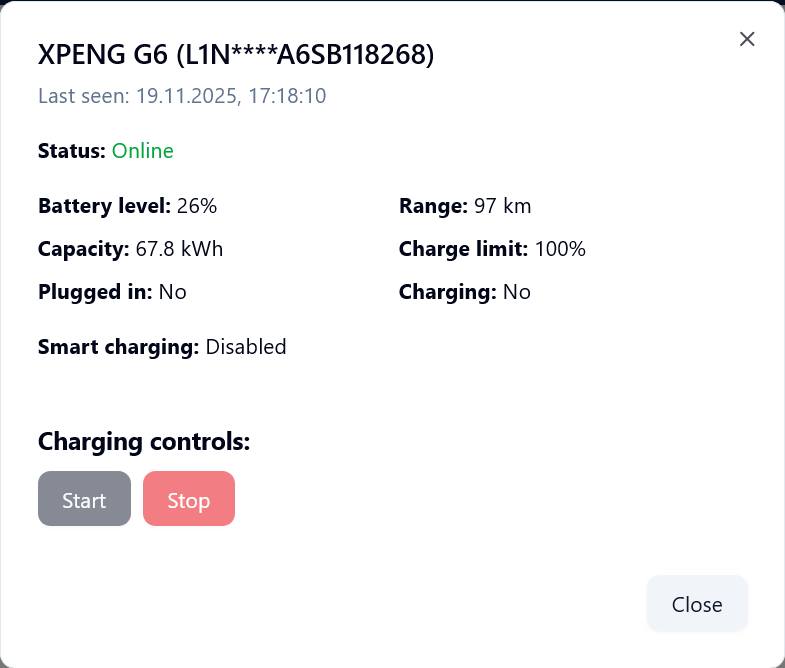Click the 100% charge limit value

click(560, 249)
